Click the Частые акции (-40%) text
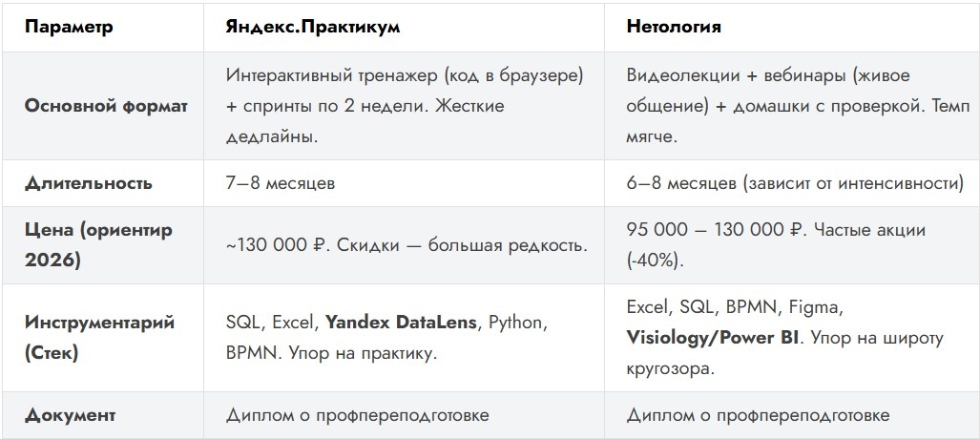Image resolution: width=980 pixels, height=439 pixels. [776, 245]
